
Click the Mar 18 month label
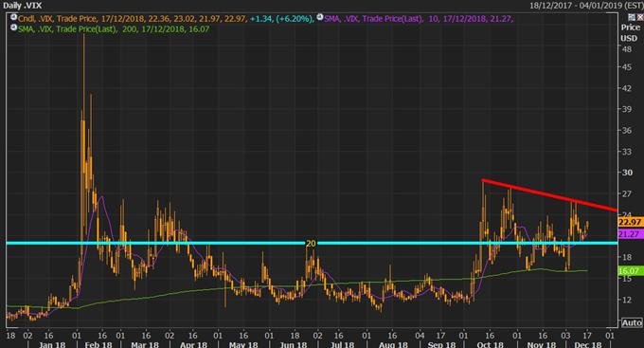(145, 344)
